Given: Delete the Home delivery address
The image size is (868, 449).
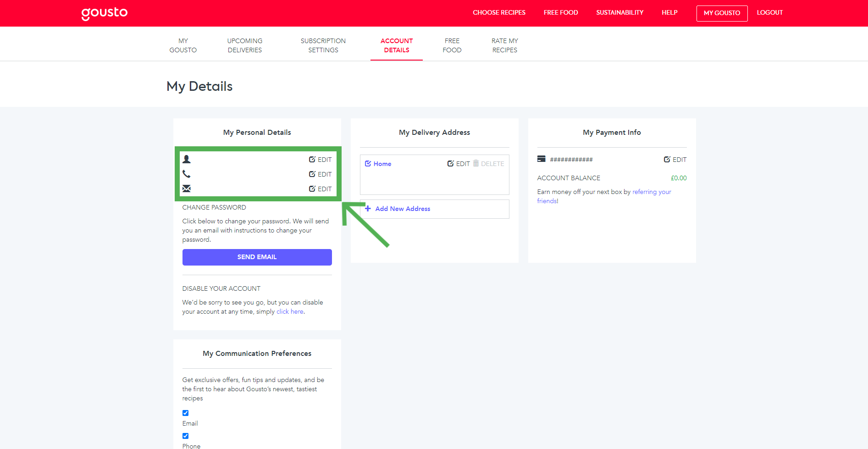Looking at the screenshot, I should [x=489, y=164].
